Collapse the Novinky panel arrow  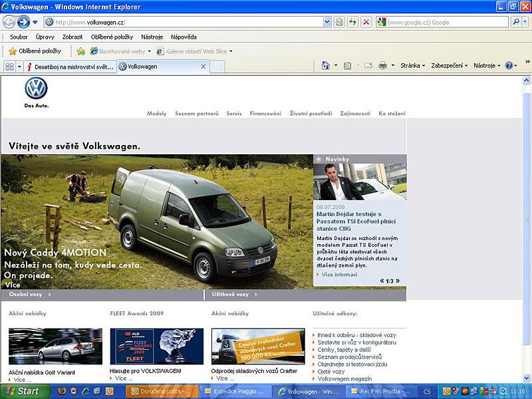(319, 159)
